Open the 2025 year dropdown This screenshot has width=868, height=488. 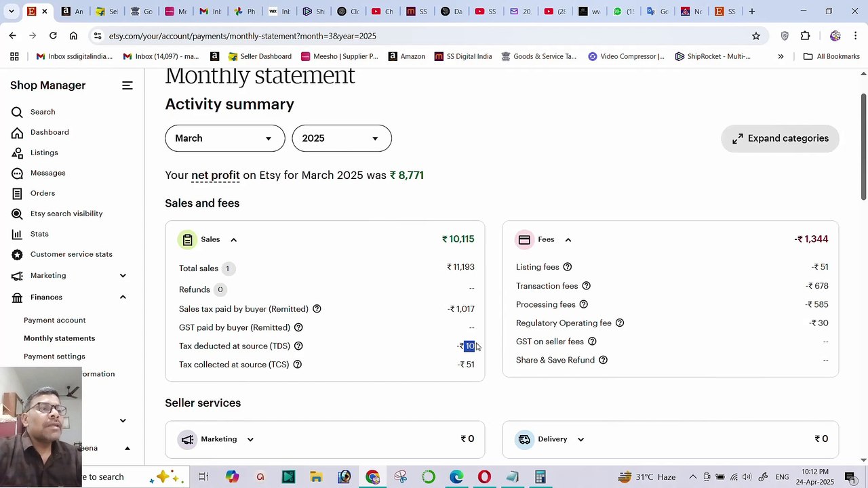click(x=342, y=138)
